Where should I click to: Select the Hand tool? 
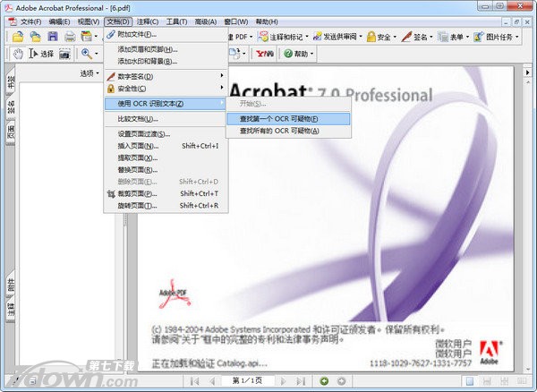tap(18, 54)
